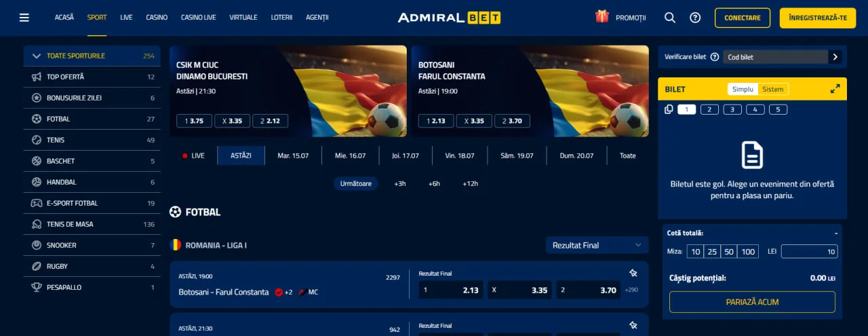This screenshot has width=868, height=336.
Task: Bet X 3.35 on Csik M Ciuc banner
Action: coord(232,121)
